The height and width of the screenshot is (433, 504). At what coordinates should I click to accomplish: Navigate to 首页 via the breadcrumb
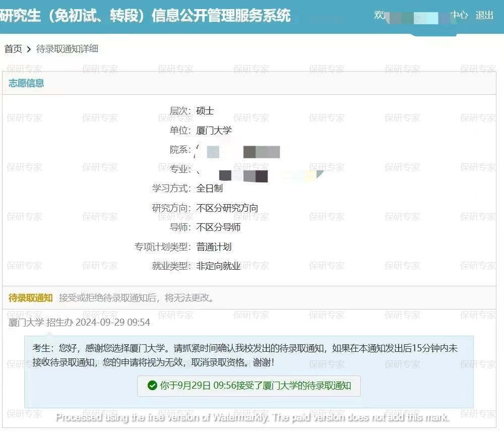click(12, 49)
